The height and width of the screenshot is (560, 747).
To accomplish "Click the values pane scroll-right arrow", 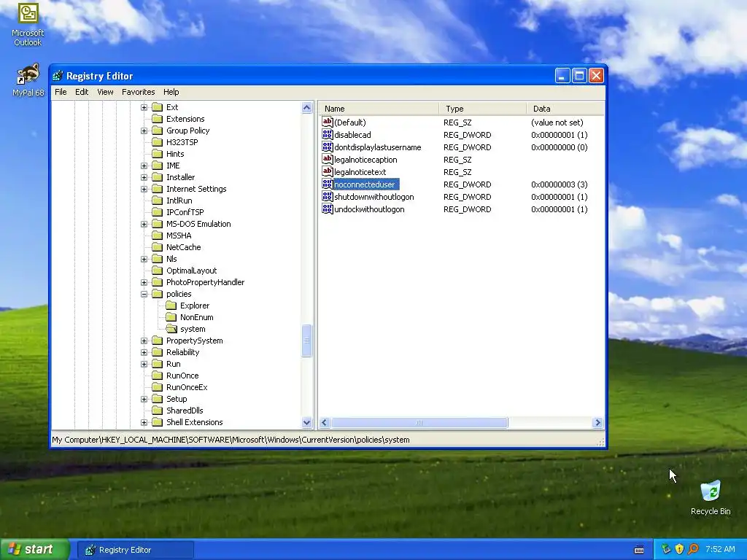I will [597, 422].
